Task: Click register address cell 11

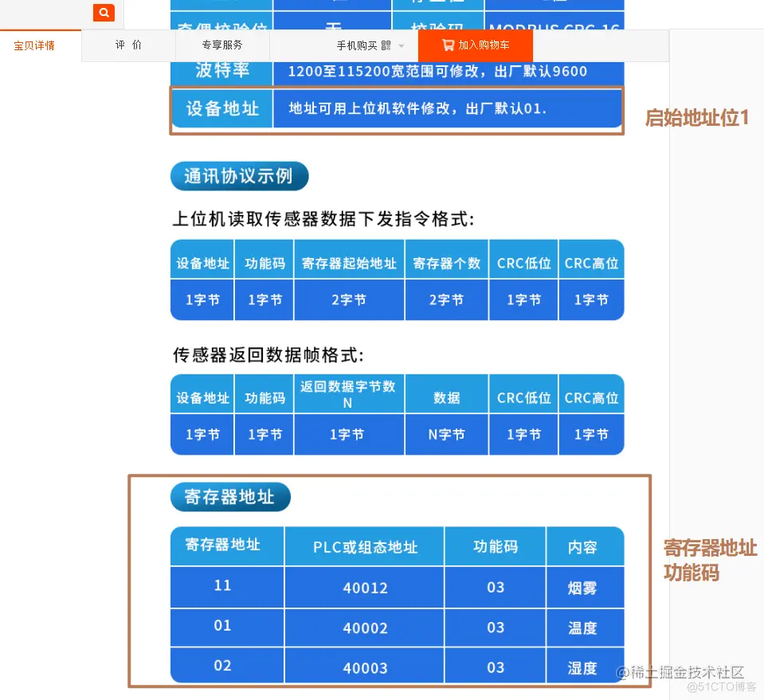Action: pos(227,586)
